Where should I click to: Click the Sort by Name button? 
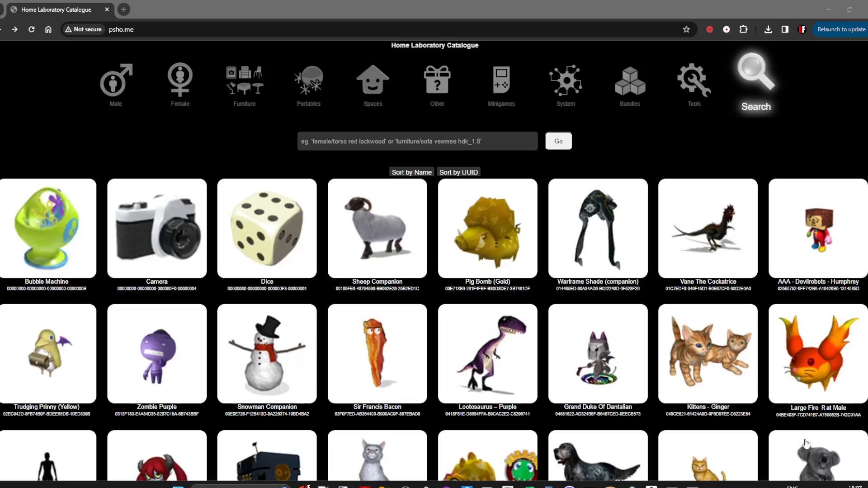(412, 172)
